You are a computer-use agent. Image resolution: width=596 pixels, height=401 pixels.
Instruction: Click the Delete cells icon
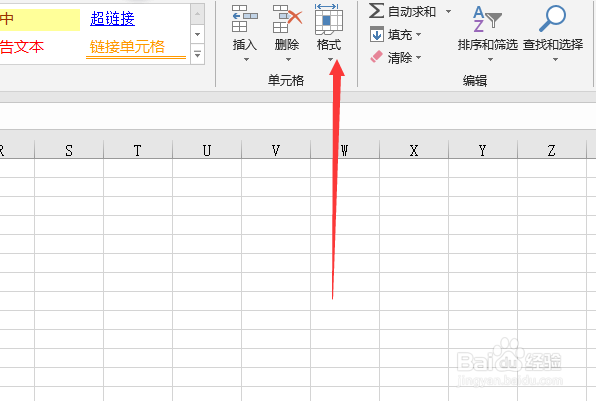(x=287, y=18)
